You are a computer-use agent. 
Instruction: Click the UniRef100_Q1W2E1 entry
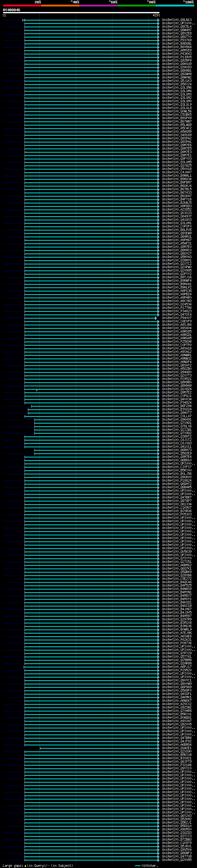[x=177, y=748]
